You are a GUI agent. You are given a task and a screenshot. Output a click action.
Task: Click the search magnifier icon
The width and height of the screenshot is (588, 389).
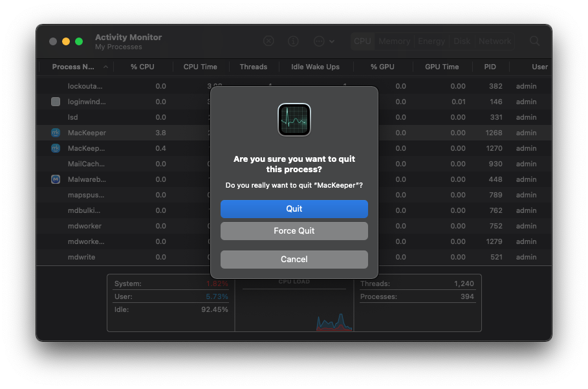coord(535,41)
